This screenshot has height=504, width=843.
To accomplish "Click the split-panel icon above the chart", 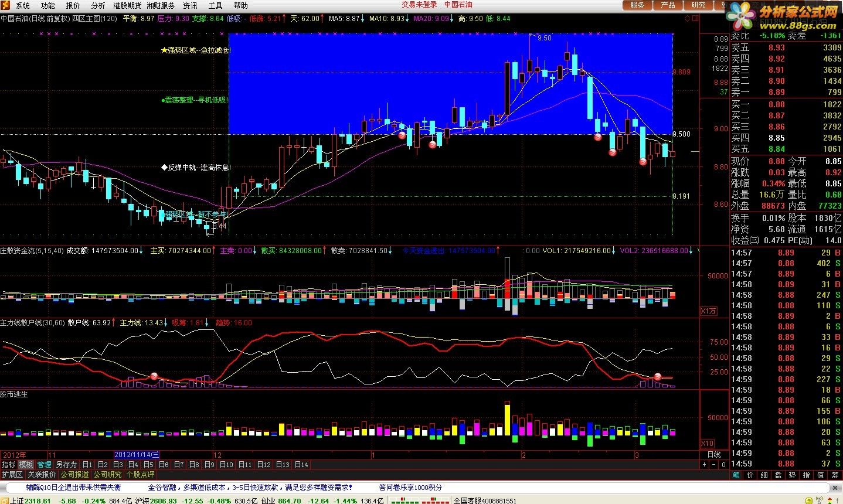I will point(695,18).
